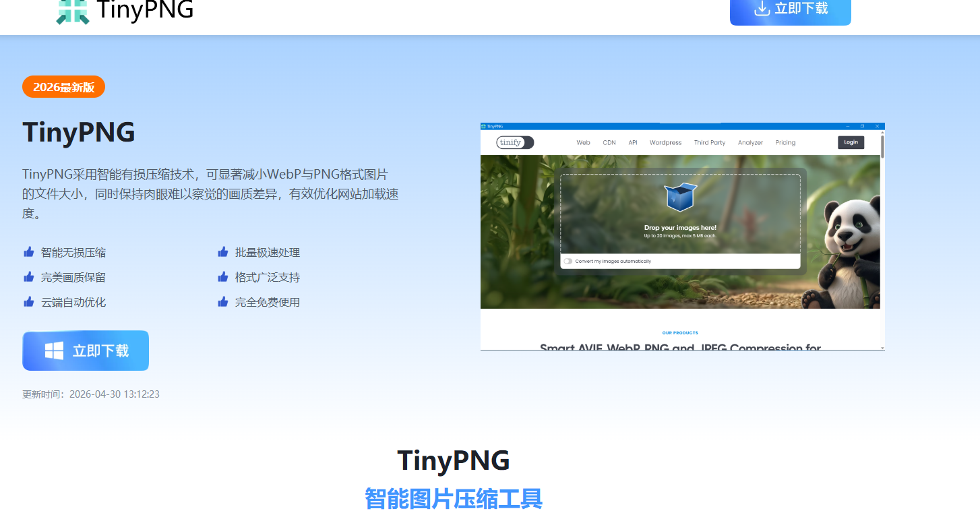Click thumbs-up icon beside 格式广泛支持
This screenshot has height=515, width=980.
coord(223,277)
